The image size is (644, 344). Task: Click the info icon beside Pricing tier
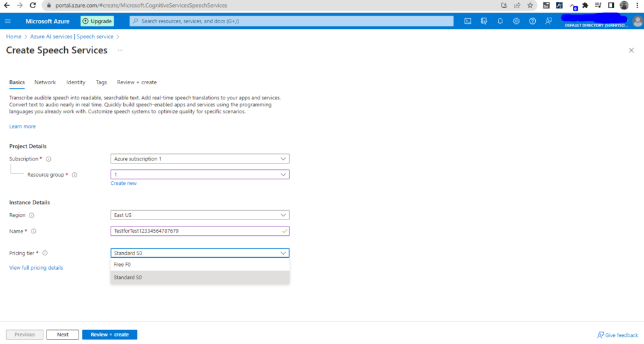(x=45, y=253)
